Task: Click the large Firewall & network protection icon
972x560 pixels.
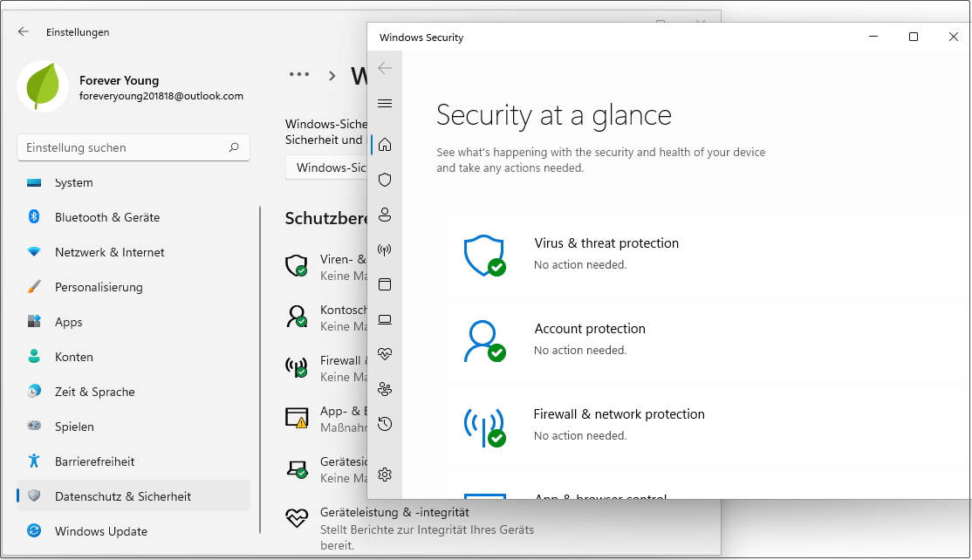Action: click(x=484, y=427)
